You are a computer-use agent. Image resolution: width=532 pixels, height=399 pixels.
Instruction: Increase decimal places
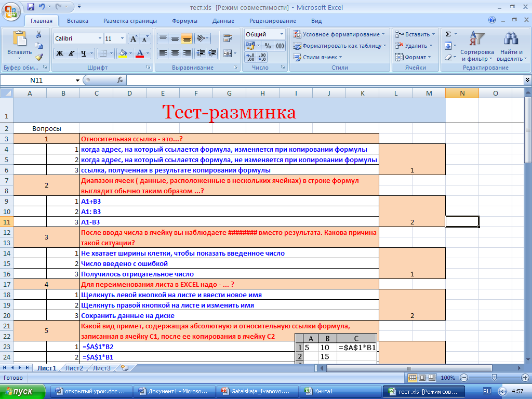250,57
